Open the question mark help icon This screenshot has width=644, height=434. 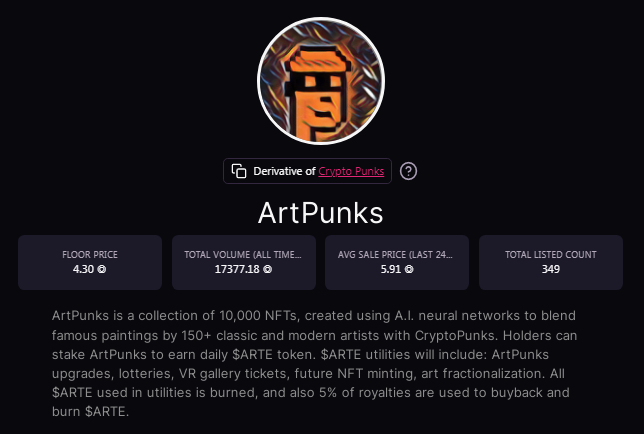408,171
